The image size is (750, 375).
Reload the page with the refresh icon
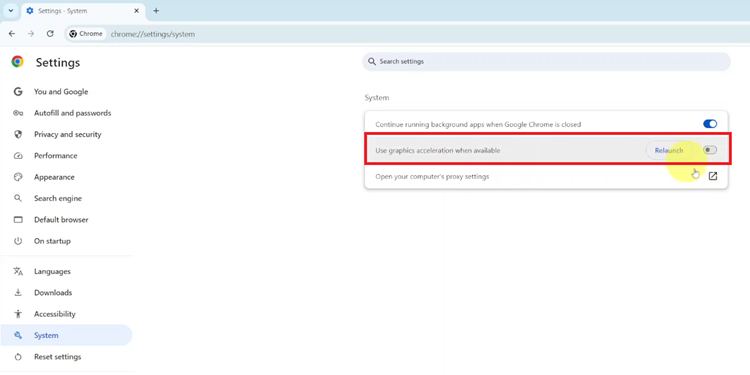(x=50, y=34)
